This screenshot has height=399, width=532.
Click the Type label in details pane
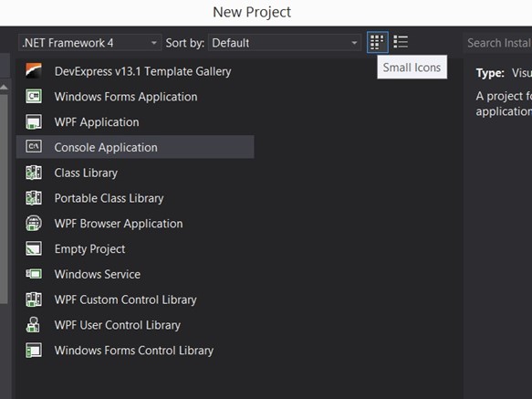(490, 73)
